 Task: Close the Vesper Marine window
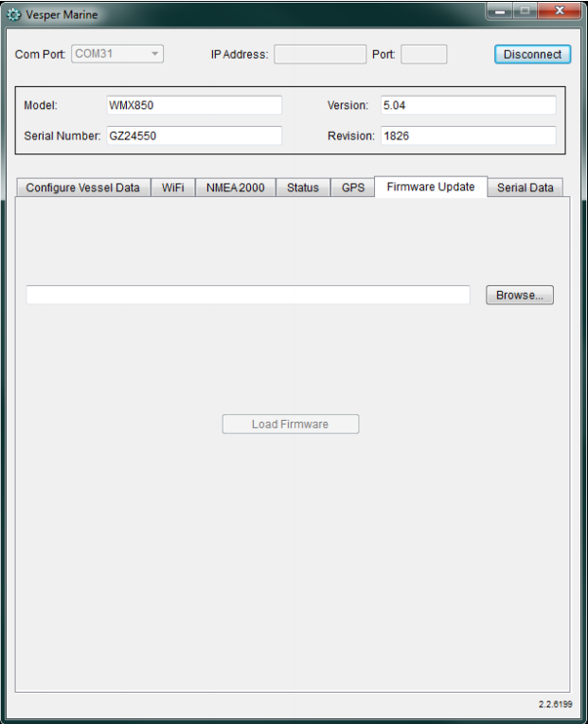[x=560, y=11]
